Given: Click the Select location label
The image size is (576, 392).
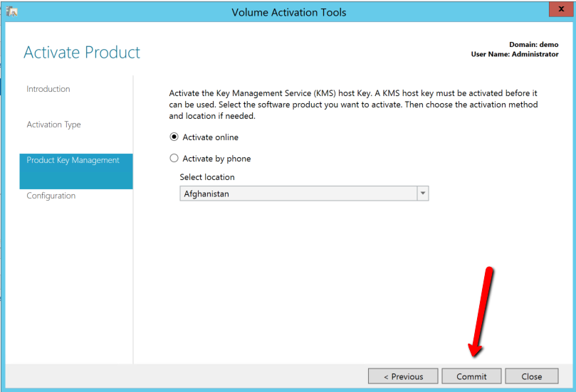Looking at the screenshot, I should click(x=207, y=177).
